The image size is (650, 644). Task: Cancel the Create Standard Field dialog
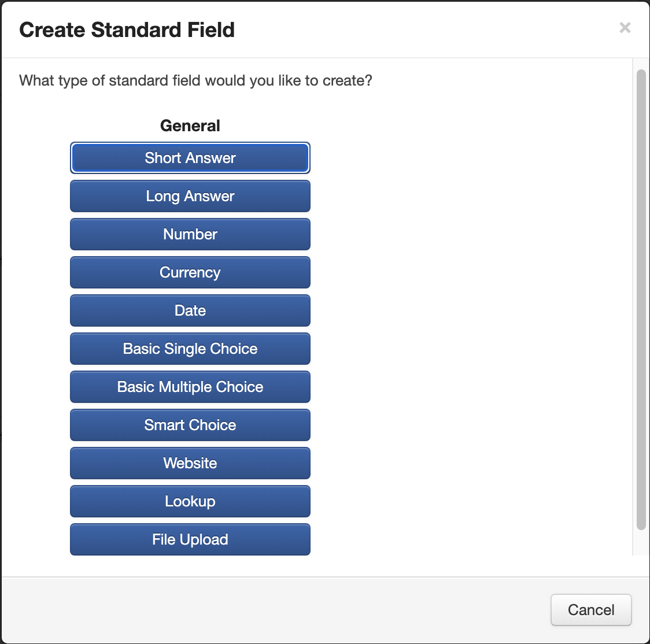(x=590, y=610)
